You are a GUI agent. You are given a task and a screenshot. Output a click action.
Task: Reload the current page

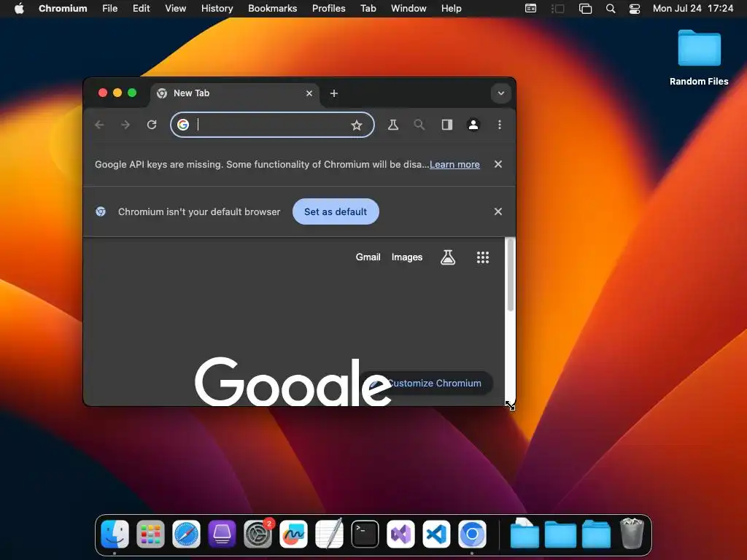152,125
